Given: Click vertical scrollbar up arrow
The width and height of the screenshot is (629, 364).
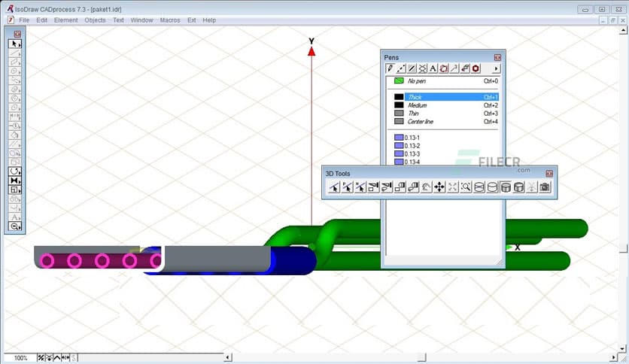Looking at the screenshot, I should click(x=623, y=30).
